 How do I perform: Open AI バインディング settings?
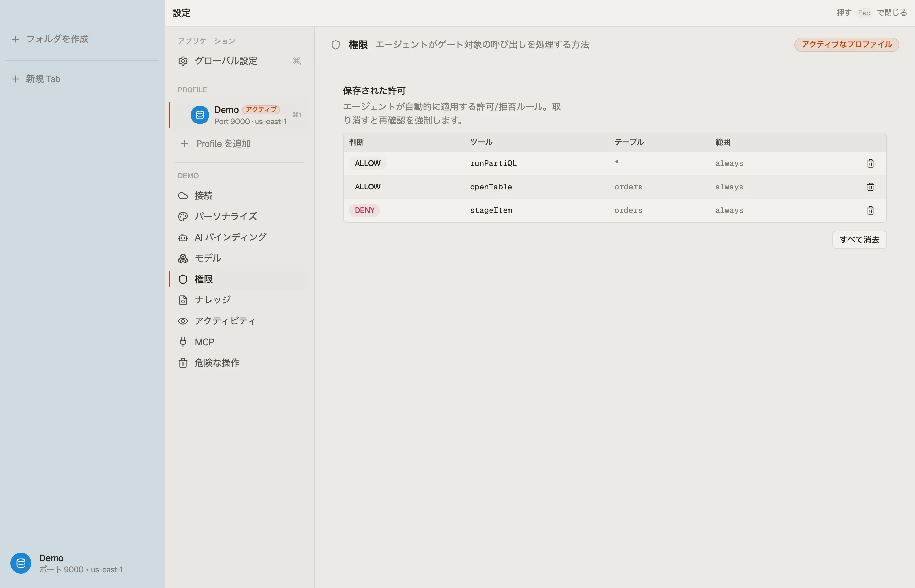click(239, 237)
